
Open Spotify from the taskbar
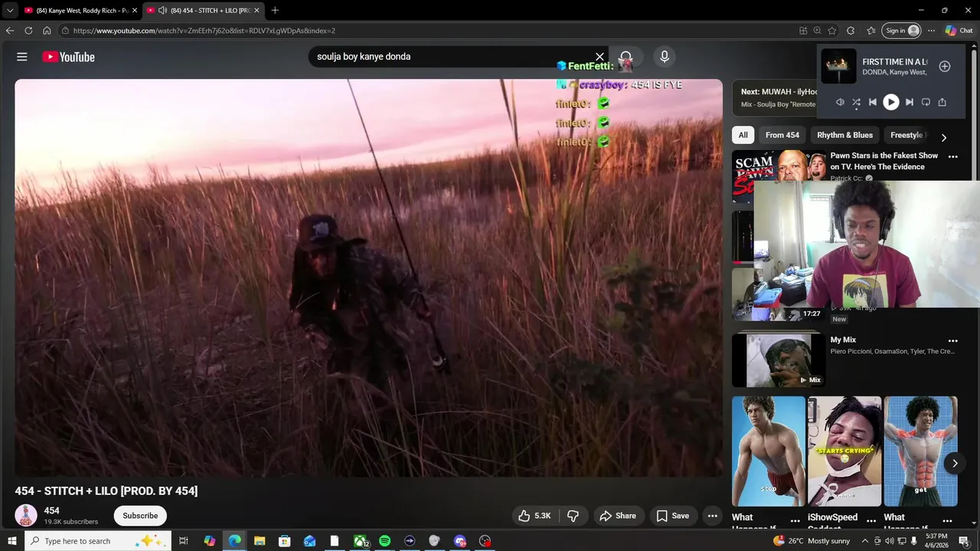tap(384, 541)
